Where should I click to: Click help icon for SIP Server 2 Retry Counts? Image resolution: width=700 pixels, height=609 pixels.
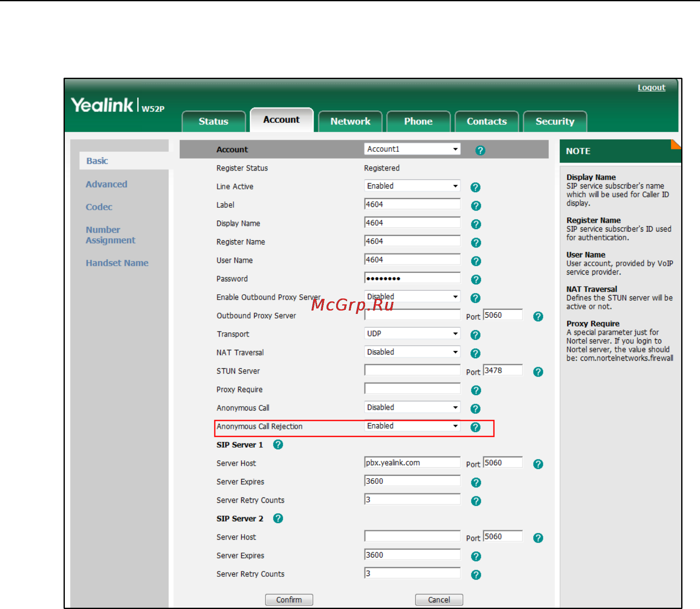pyautogui.click(x=476, y=575)
